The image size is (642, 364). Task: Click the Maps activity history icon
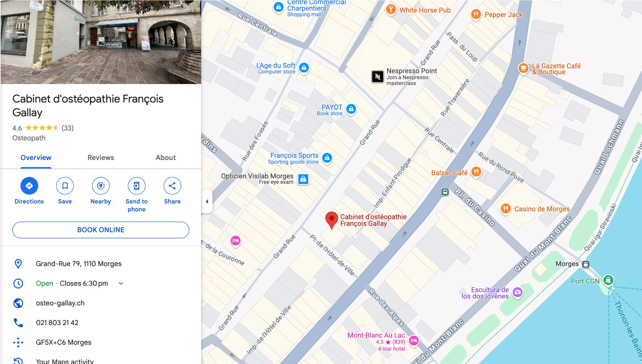click(x=18, y=361)
